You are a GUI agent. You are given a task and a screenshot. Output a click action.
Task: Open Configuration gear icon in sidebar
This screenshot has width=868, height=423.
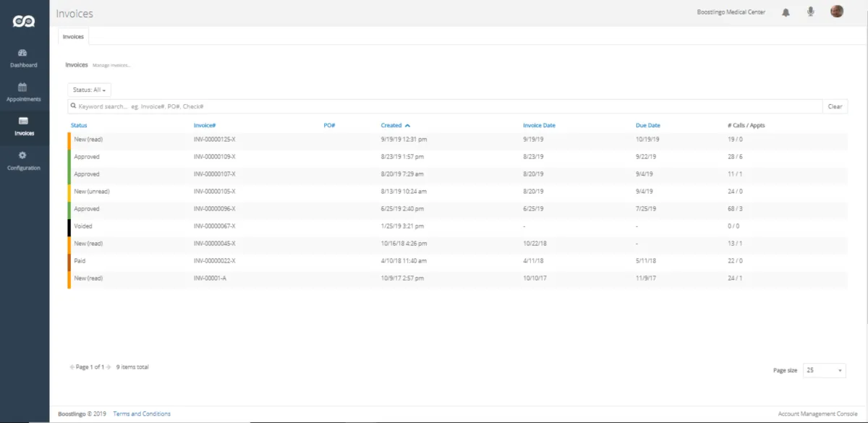[x=23, y=155]
